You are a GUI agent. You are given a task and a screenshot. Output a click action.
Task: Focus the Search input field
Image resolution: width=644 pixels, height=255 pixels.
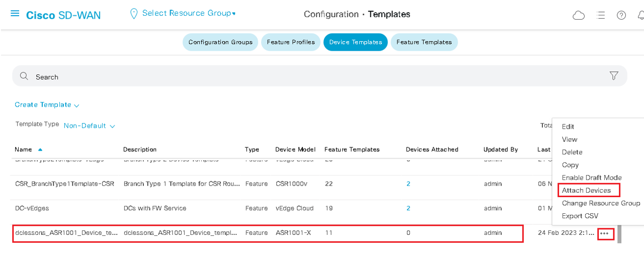point(319,76)
